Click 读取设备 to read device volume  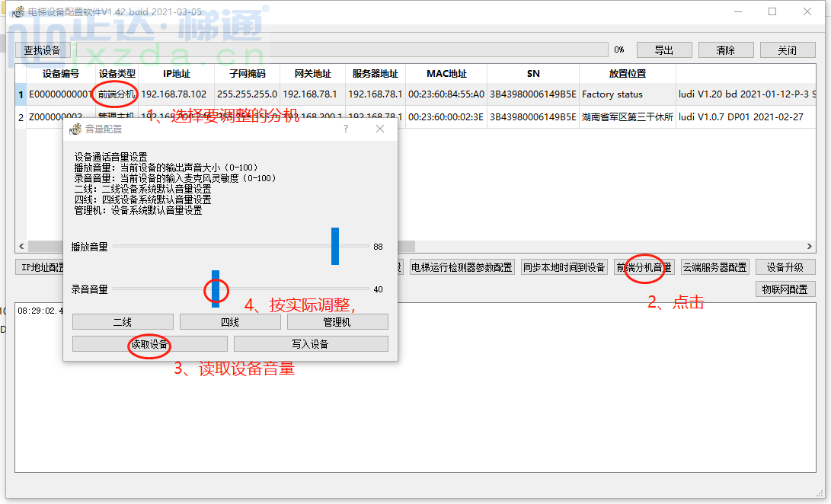(x=149, y=343)
